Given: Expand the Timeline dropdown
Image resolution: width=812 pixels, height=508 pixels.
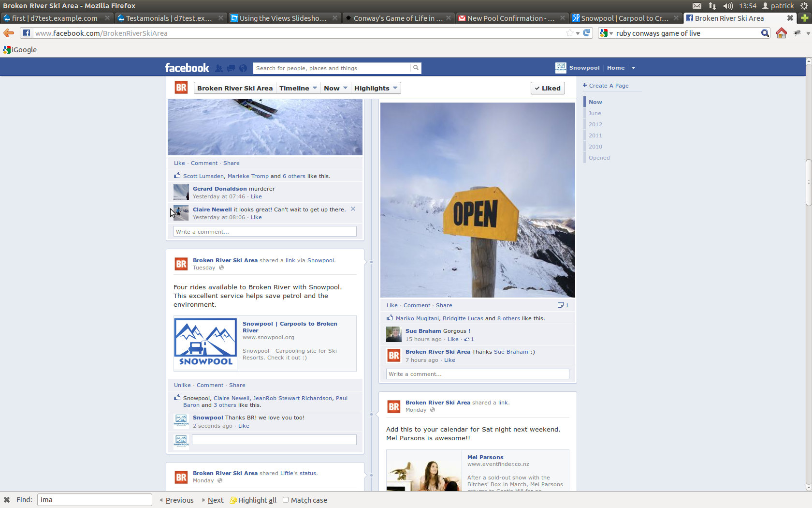Looking at the screenshot, I should (298, 88).
